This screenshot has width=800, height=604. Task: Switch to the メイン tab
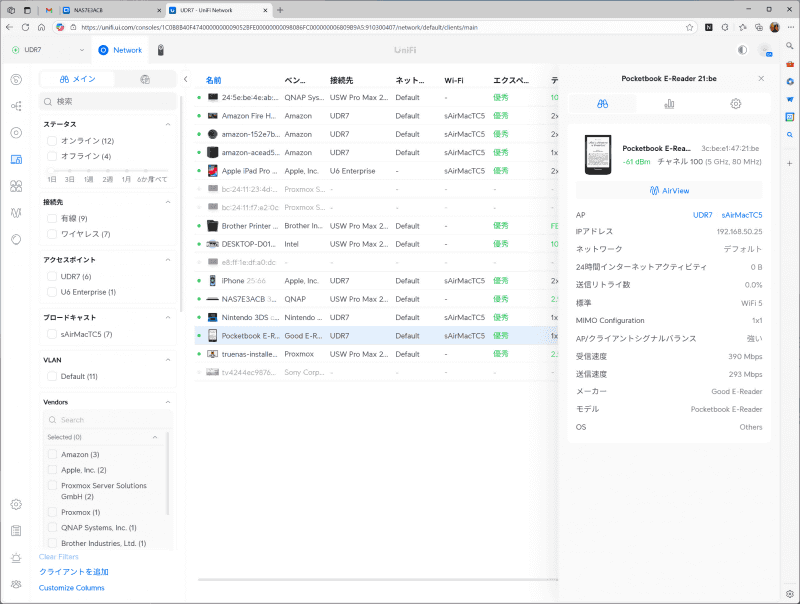pos(78,77)
